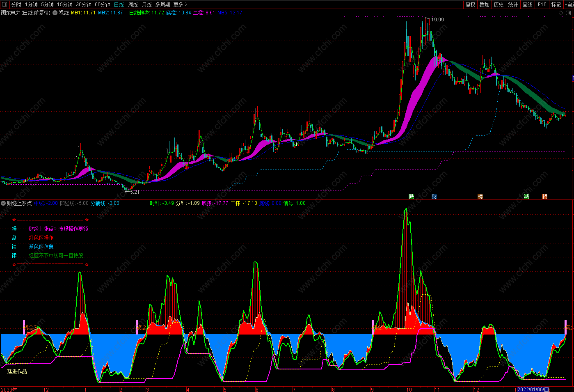Click 底线: 0.00 indicator value
Image resolution: width=574 pixels, height=392 pixels.
(270, 203)
